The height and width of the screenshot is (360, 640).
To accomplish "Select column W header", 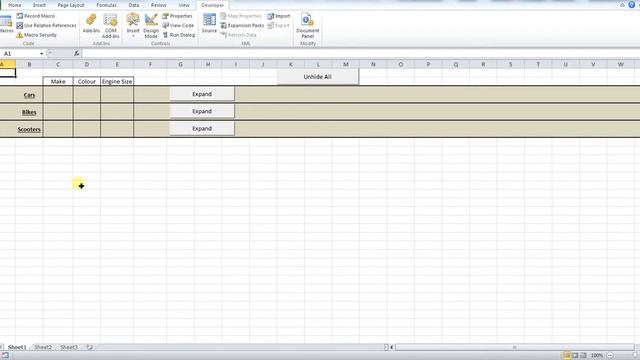I will click(620, 64).
